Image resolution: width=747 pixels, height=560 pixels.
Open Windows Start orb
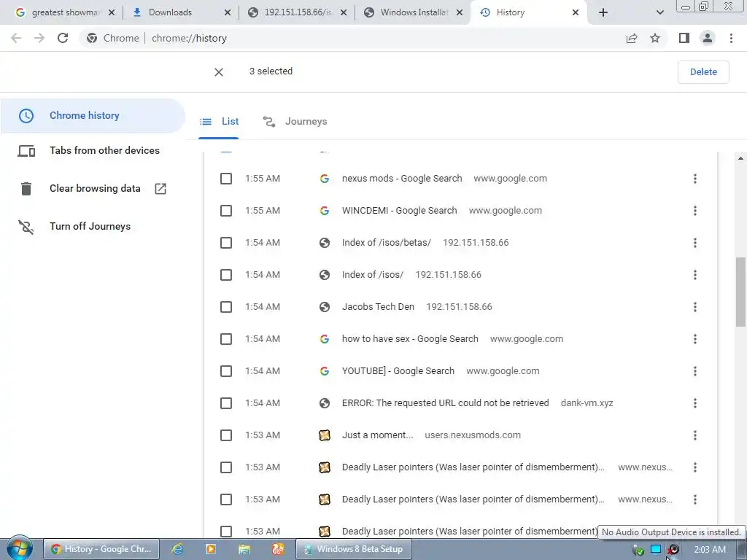19,548
